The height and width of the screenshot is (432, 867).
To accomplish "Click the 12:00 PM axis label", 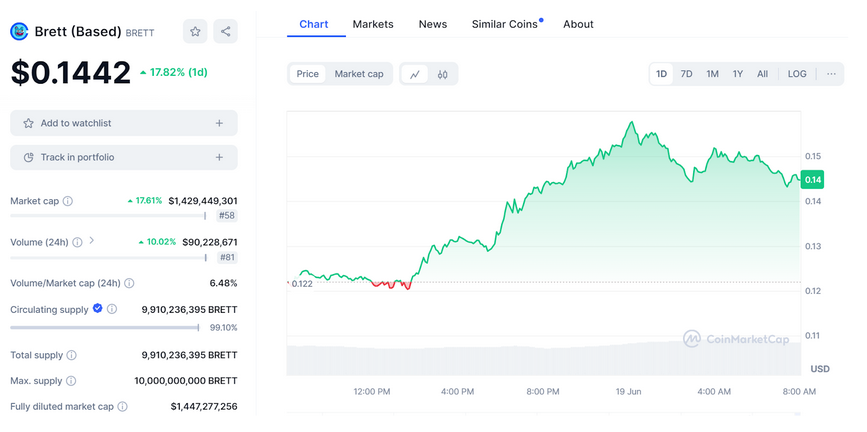I will click(372, 392).
